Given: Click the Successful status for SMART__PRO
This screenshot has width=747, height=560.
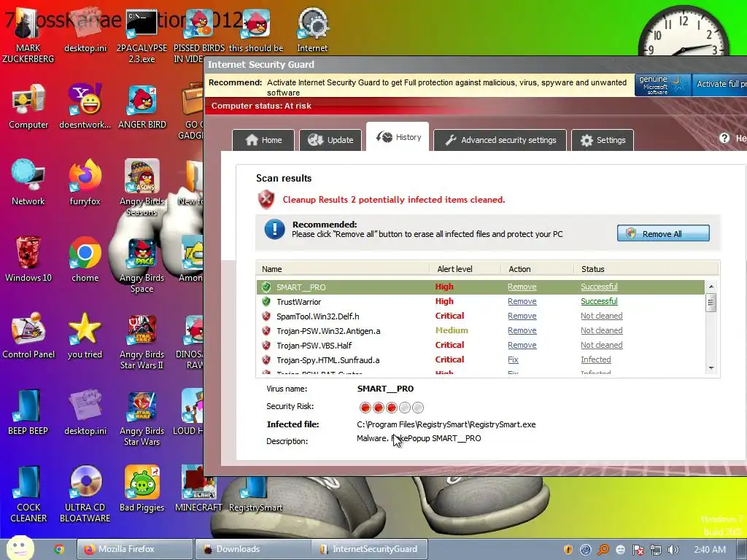Looking at the screenshot, I should [x=599, y=287].
